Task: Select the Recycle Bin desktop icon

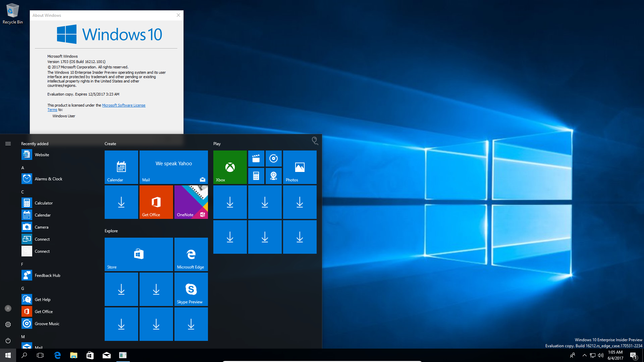Action: pyautogui.click(x=13, y=13)
